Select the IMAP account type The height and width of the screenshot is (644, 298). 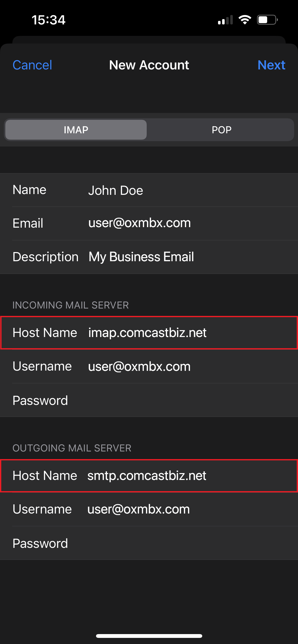(x=76, y=130)
